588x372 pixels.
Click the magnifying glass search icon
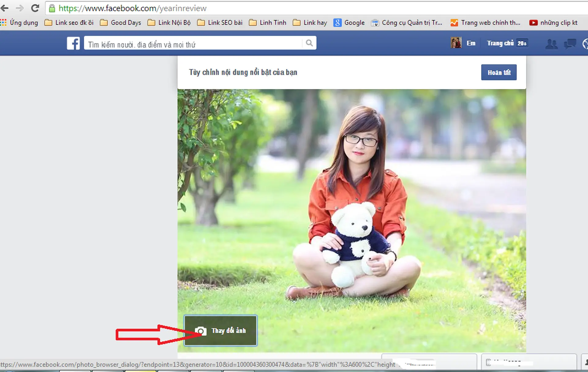coord(309,43)
